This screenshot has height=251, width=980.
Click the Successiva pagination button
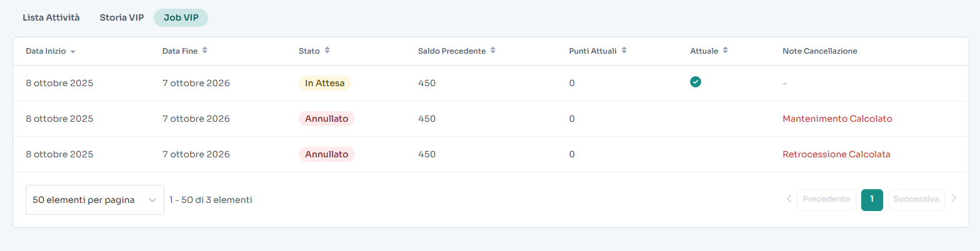click(916, 200)
